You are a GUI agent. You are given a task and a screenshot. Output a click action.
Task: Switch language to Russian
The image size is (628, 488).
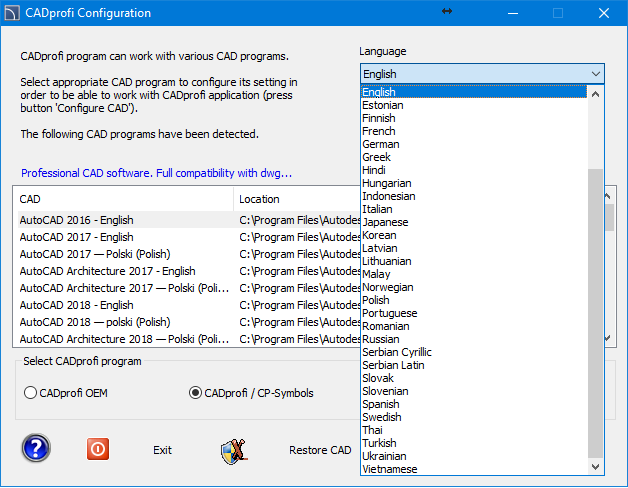(x=474, y=339)
